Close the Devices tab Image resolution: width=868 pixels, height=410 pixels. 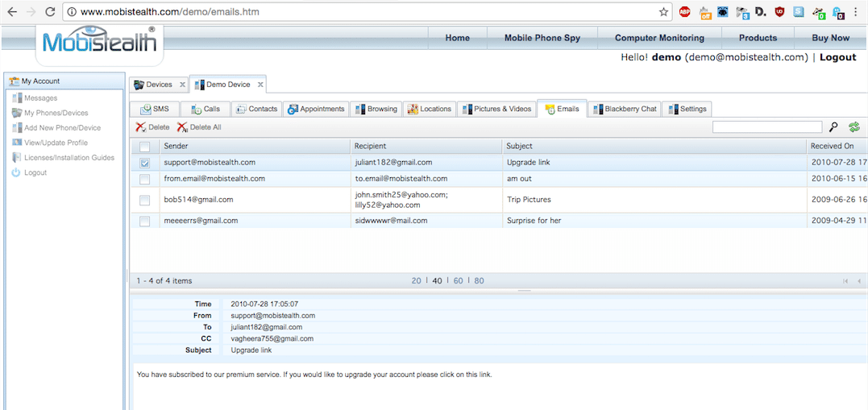point(182,85)
